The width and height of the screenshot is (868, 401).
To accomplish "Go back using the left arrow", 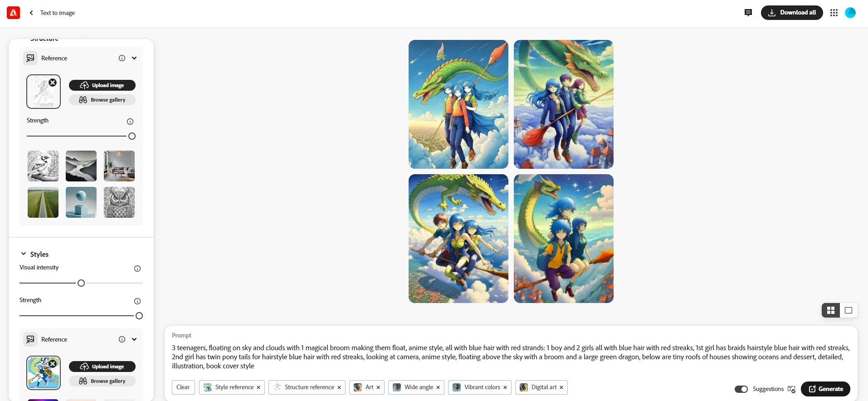I will pyautogui.click(x=31, y=13).
